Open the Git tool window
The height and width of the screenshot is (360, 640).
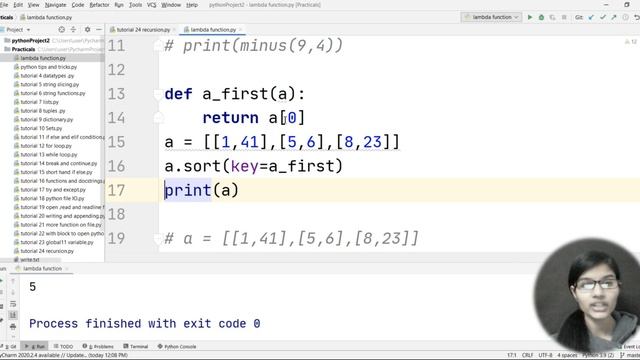pos(10,347)
